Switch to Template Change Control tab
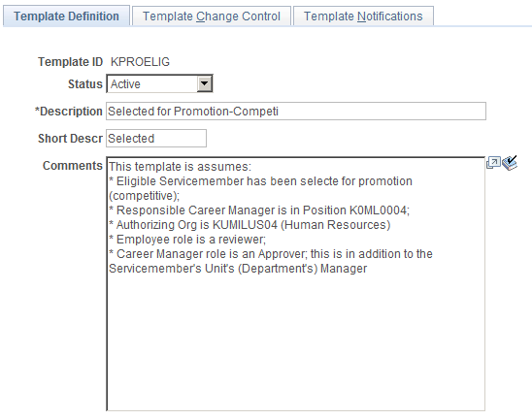Screen dimensions: 532x420 click(212, 16)
